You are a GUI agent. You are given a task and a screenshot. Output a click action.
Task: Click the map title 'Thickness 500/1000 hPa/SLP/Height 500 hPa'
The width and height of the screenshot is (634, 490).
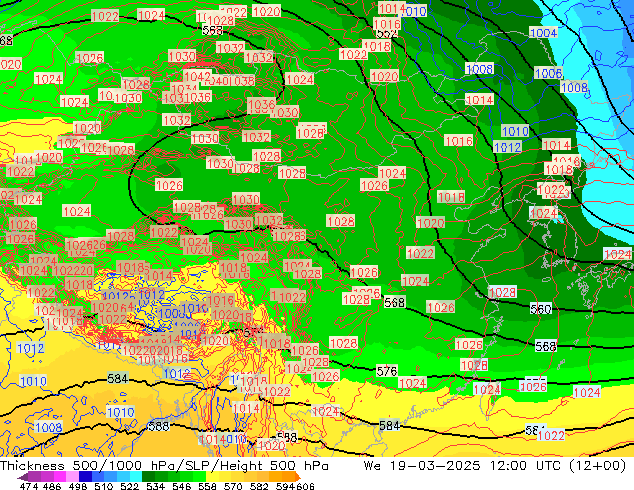(x=164, y=465)
